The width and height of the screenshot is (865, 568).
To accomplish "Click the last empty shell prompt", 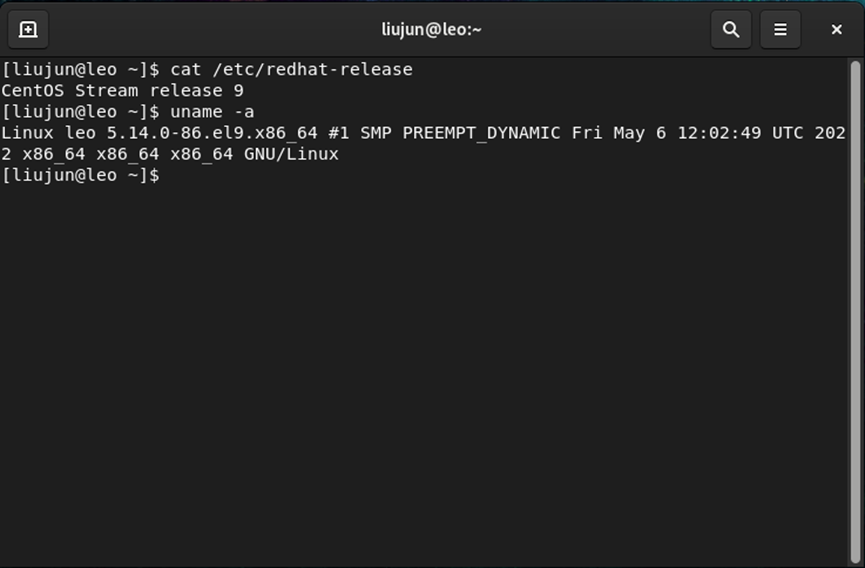I will 80,176.
